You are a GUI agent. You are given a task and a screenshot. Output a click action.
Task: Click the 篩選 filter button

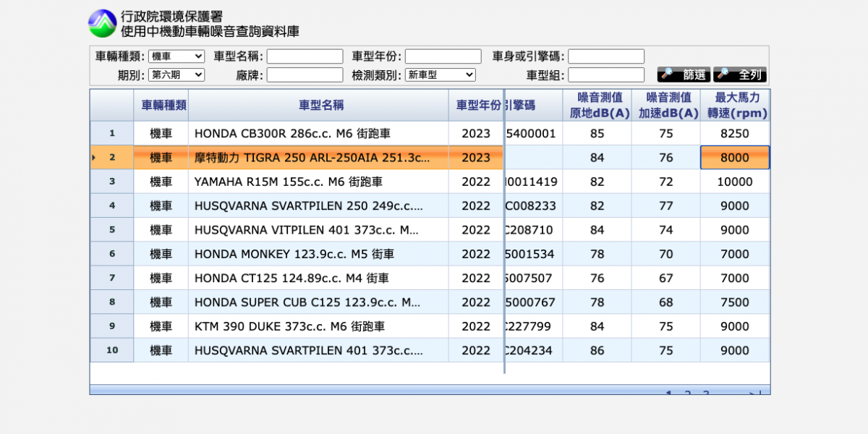coord(684,75)
